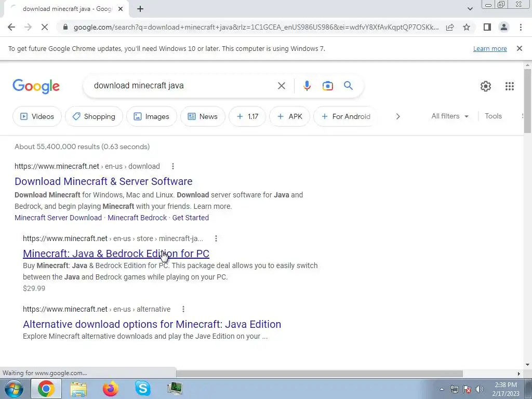Launch Firefox from the taskbar

click(111, 389)
